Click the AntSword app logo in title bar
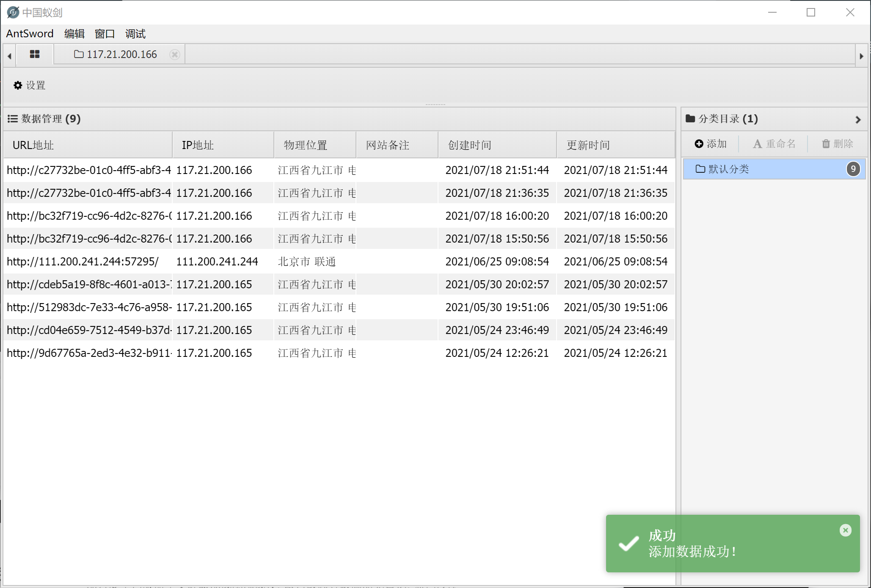 (13, 12)
